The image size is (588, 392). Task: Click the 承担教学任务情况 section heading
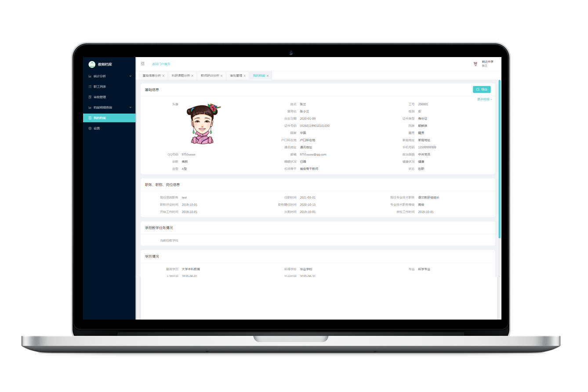point(159,228)
